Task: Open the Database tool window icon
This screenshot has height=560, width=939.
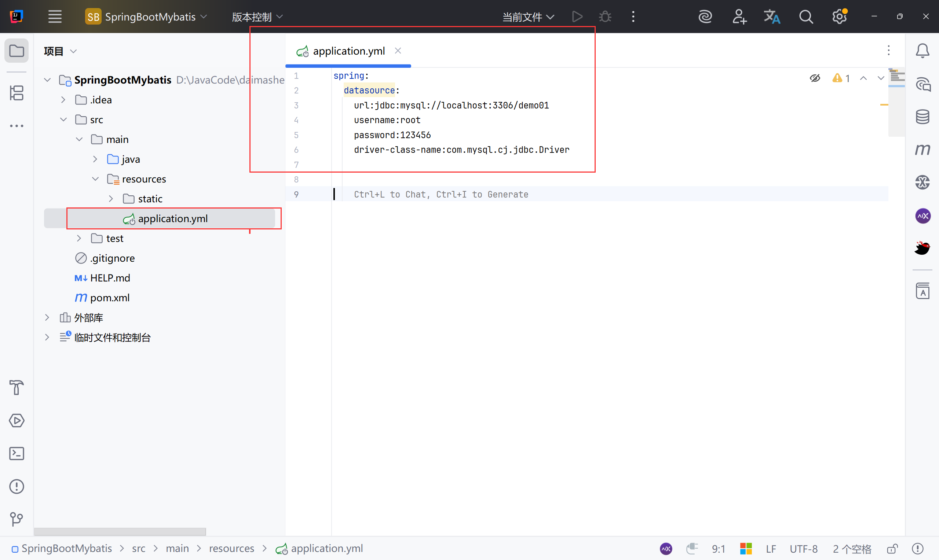Action: [922, 117]
